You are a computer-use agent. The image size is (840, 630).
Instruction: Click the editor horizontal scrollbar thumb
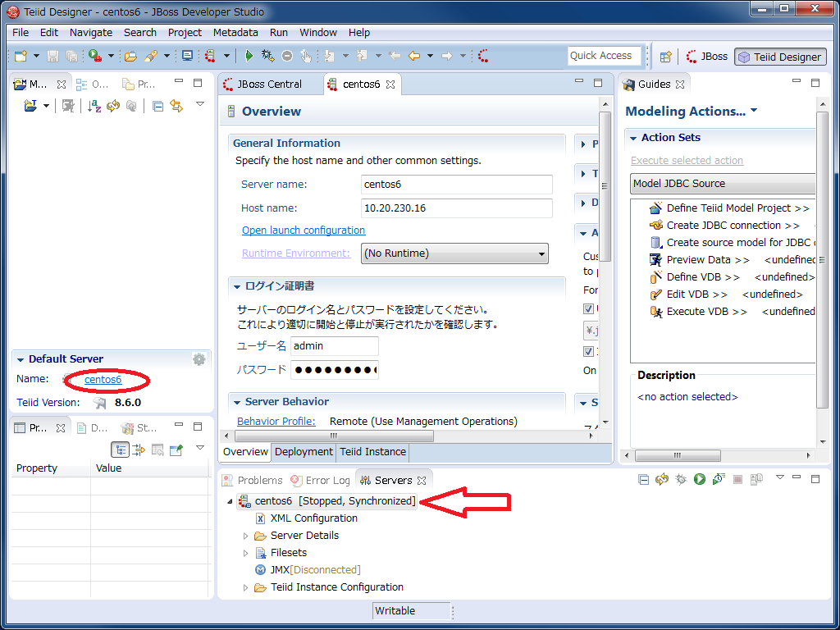[334, 436]
